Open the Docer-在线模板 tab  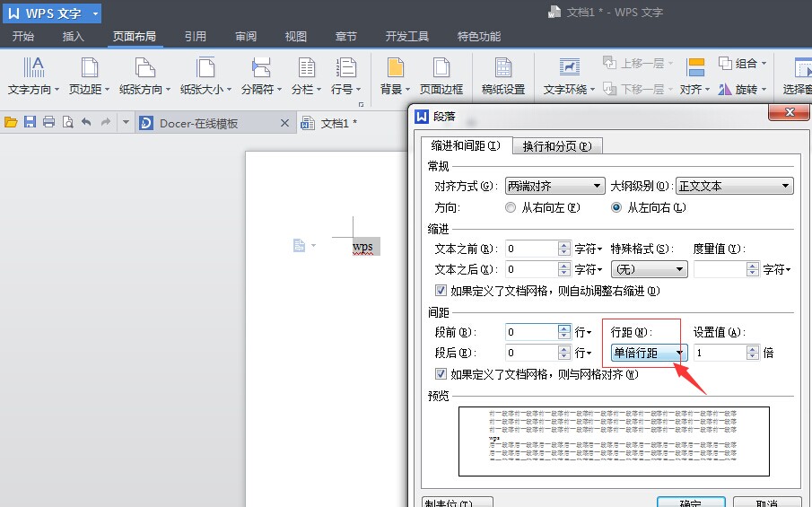pos(199,123)
